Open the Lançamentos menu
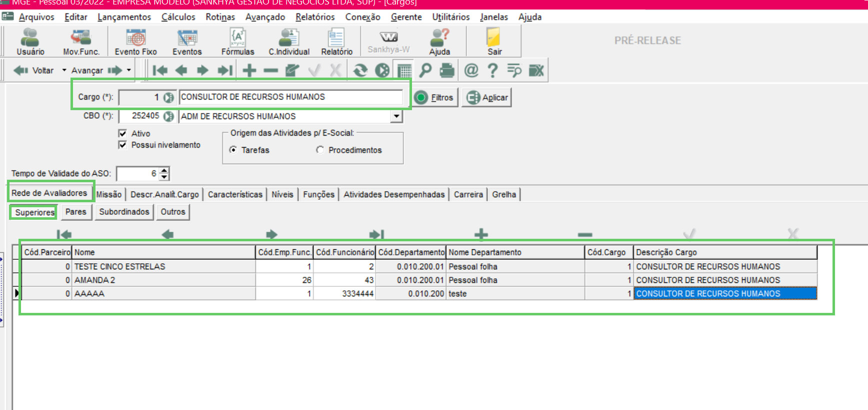The width and height of the screenshot is (868, 410). click(124, 17)
